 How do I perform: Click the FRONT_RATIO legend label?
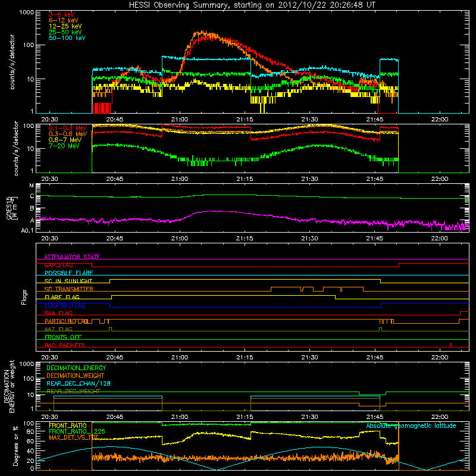coord(68,425)
